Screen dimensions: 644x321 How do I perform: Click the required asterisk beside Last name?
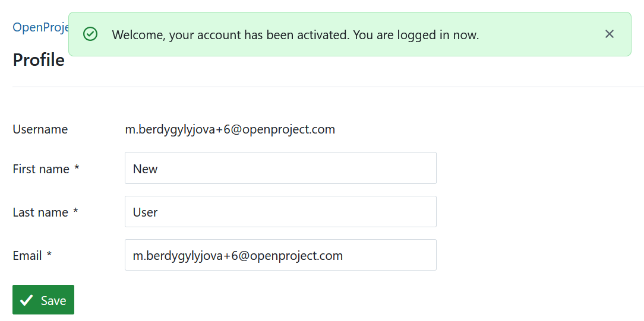coord(75,212)
